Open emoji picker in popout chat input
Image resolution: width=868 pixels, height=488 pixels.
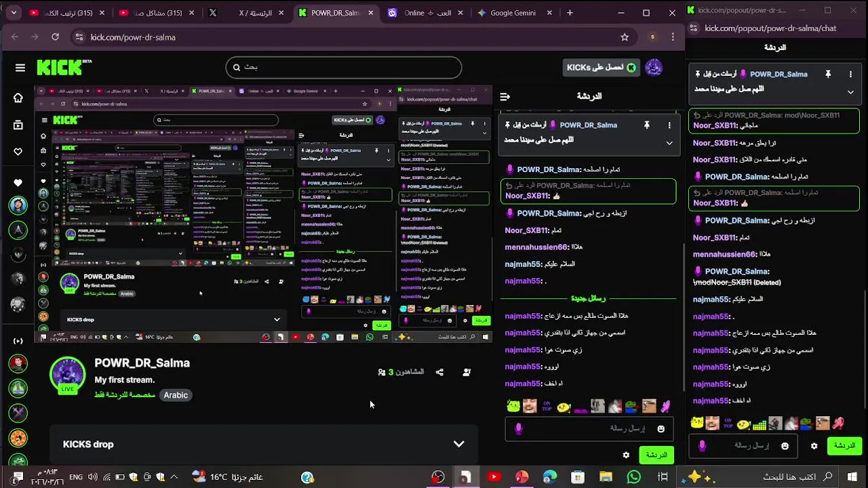pyautogui.click(x=785, y=446)
